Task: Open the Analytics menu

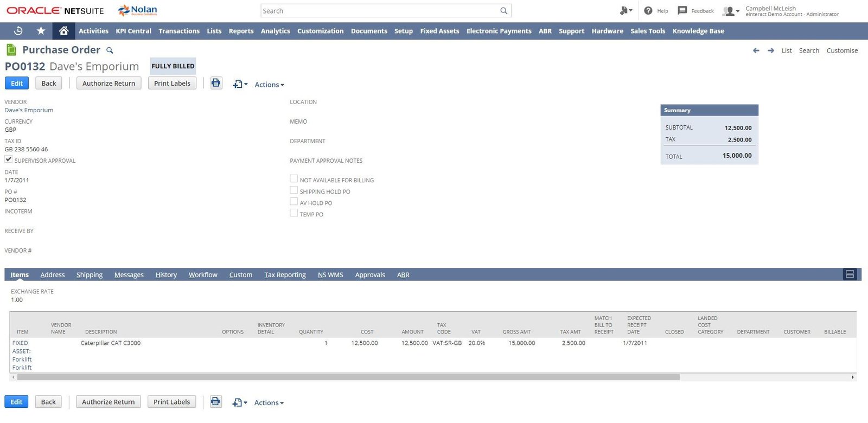Action: point(276,31)
